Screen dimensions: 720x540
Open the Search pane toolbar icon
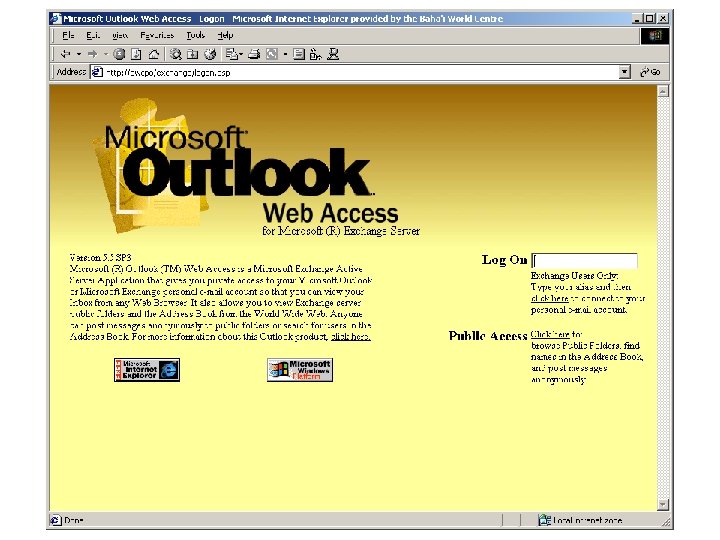coord(175,54)
